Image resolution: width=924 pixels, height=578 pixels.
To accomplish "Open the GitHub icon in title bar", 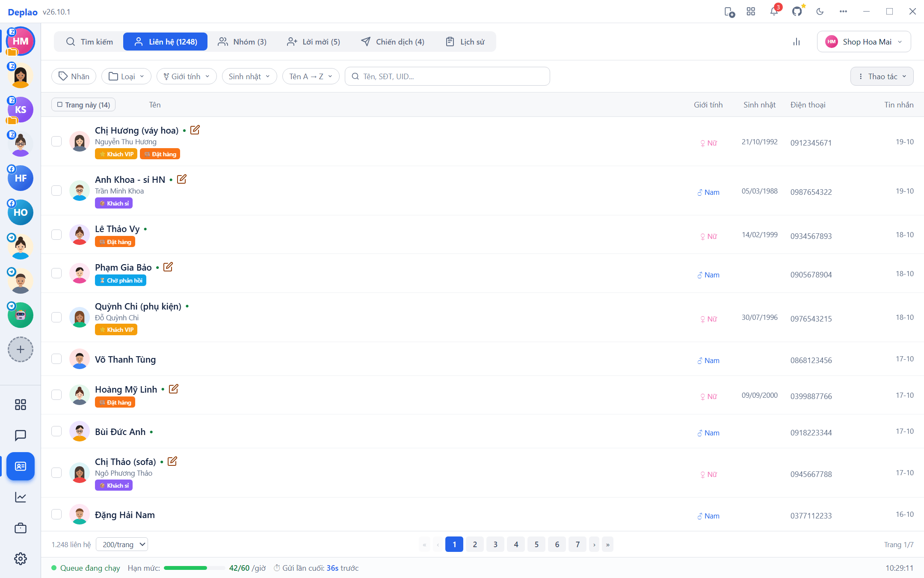I will click(x=797, y=12).
